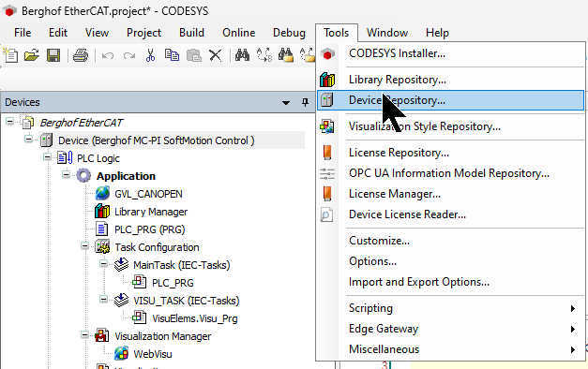
Task: Click the Print toolbar icon
Action: [x=81, y=55]
